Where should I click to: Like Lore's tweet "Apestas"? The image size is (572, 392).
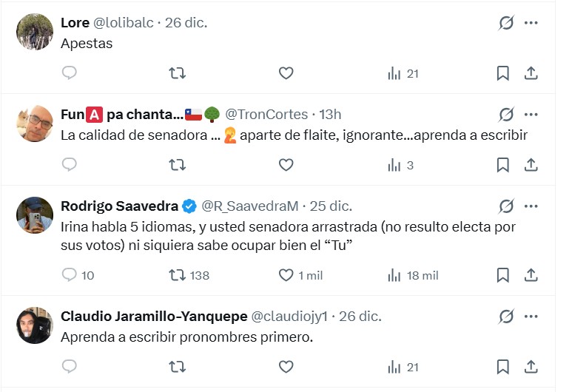pos(286,73)
